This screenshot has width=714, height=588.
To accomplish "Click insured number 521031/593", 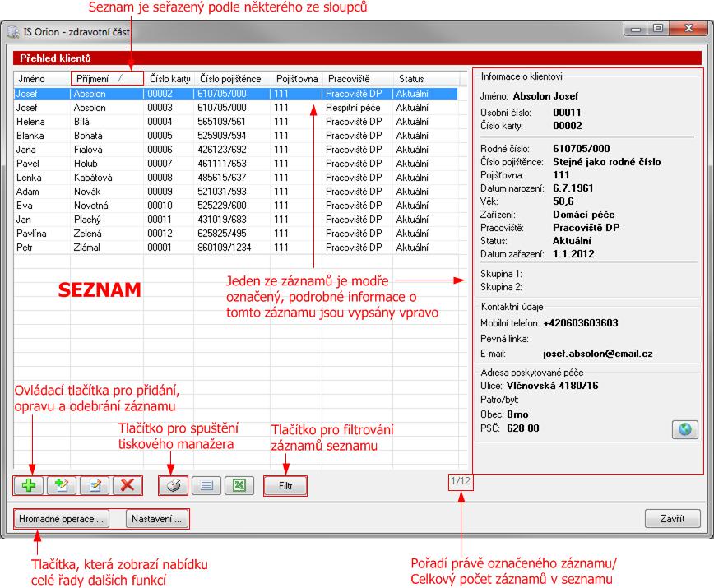I will [x=222, y=192].
